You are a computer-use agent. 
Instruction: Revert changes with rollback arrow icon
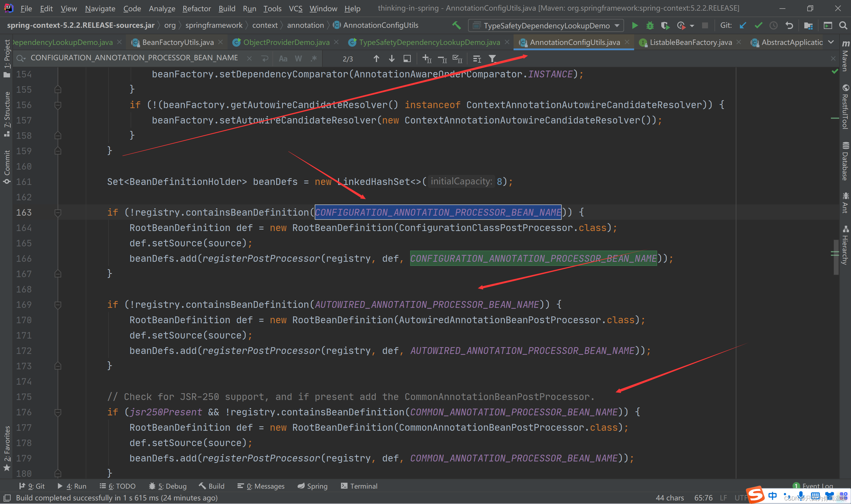(x=789, y=25)
